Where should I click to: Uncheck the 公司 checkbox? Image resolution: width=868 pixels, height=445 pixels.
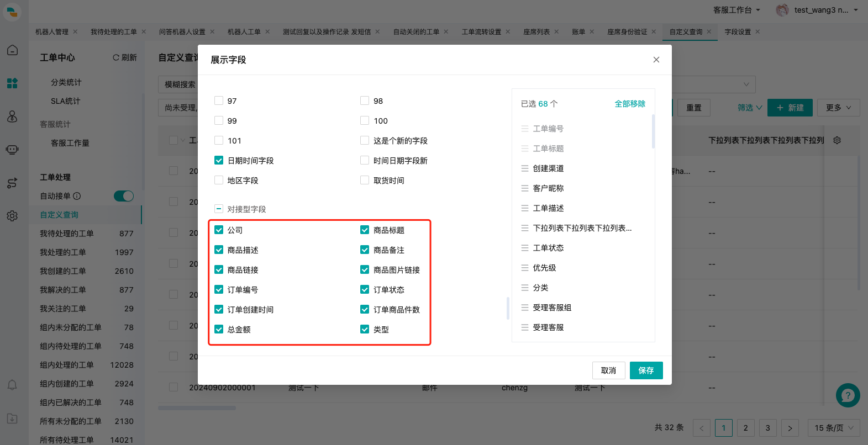(x=219, y=230)
